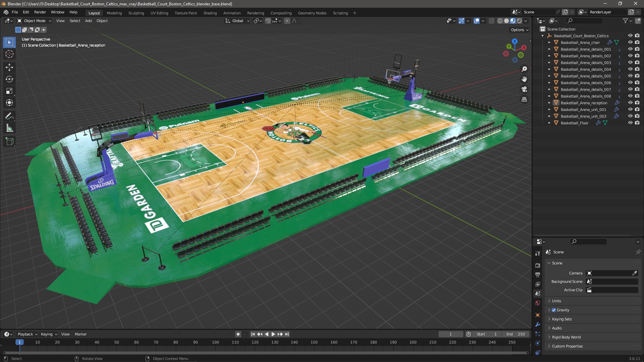This screenshot has width=644, height=362.
Task: Switch perspective/orthographic view icon
Action: 524,100
